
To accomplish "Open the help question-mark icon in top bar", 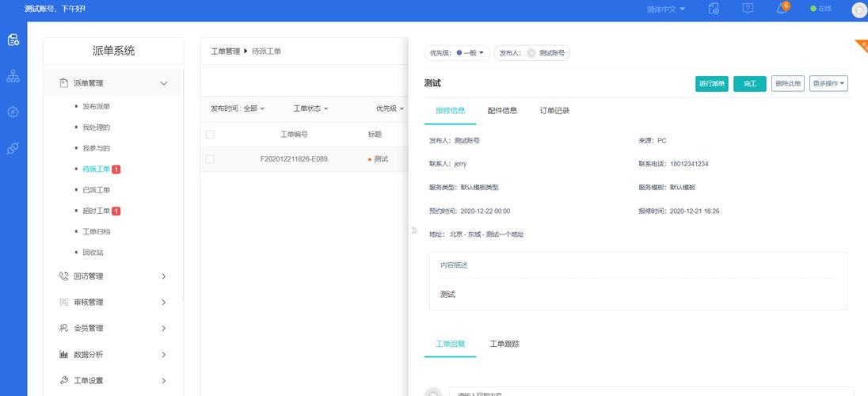I will coord(748,8).
